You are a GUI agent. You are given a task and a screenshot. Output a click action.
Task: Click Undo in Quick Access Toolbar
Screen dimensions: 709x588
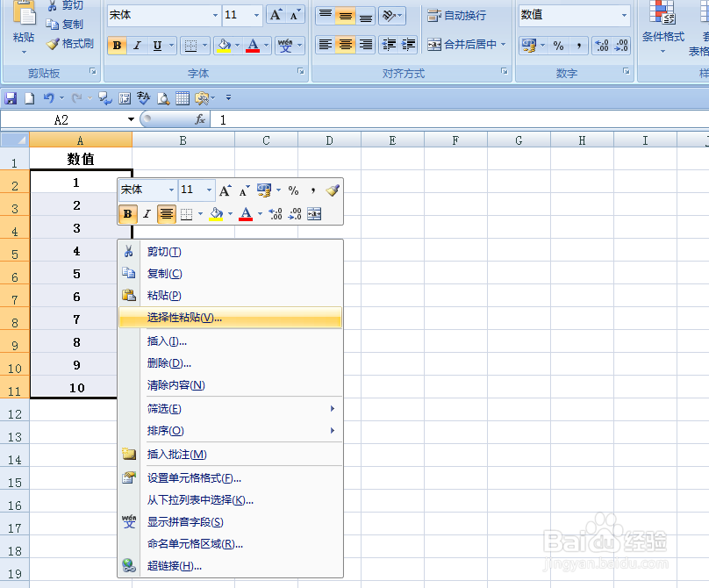[x=48, y=98]
